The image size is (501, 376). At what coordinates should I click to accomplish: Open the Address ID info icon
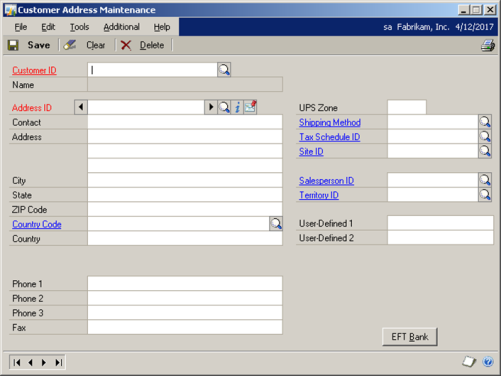pos(237,107)
